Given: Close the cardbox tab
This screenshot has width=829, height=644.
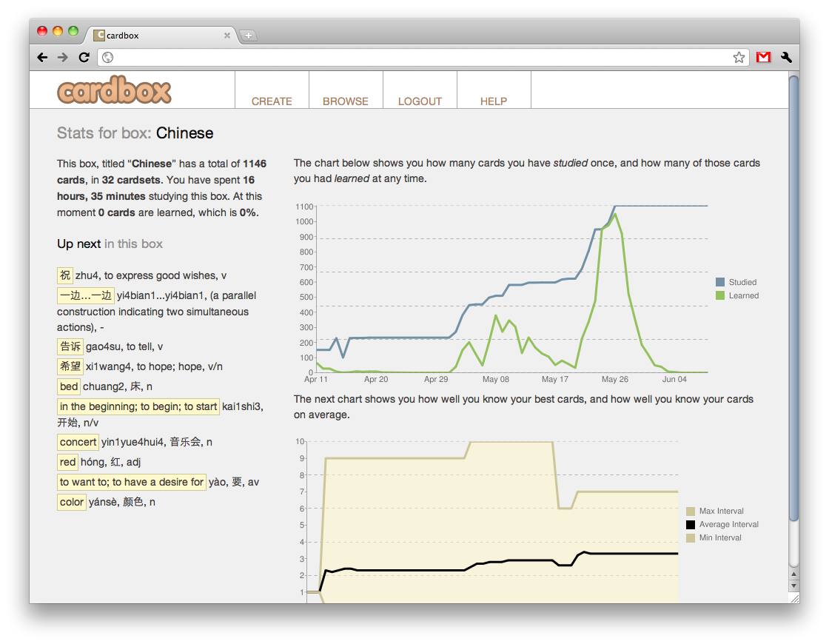Looking at the screenshot, I should [226, 36].
